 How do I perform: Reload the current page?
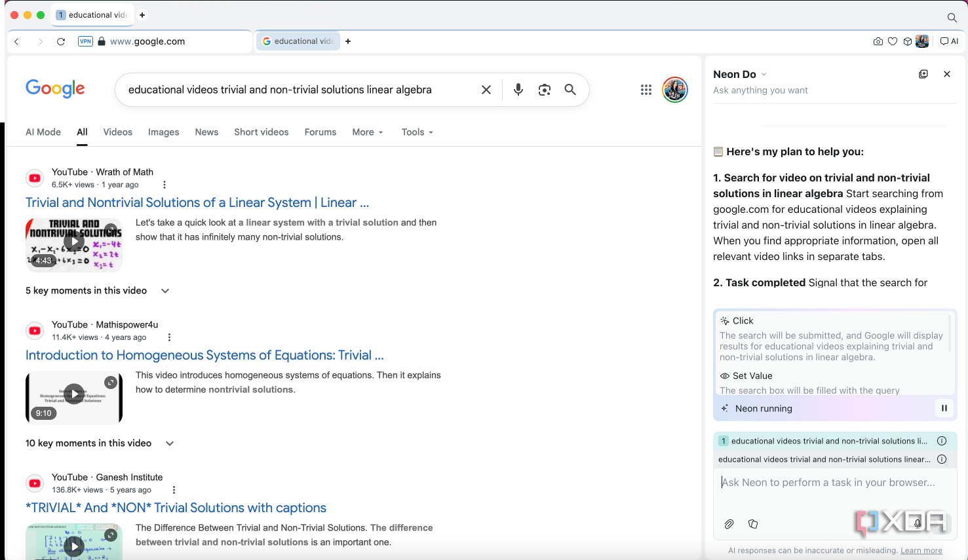[61, 41]
